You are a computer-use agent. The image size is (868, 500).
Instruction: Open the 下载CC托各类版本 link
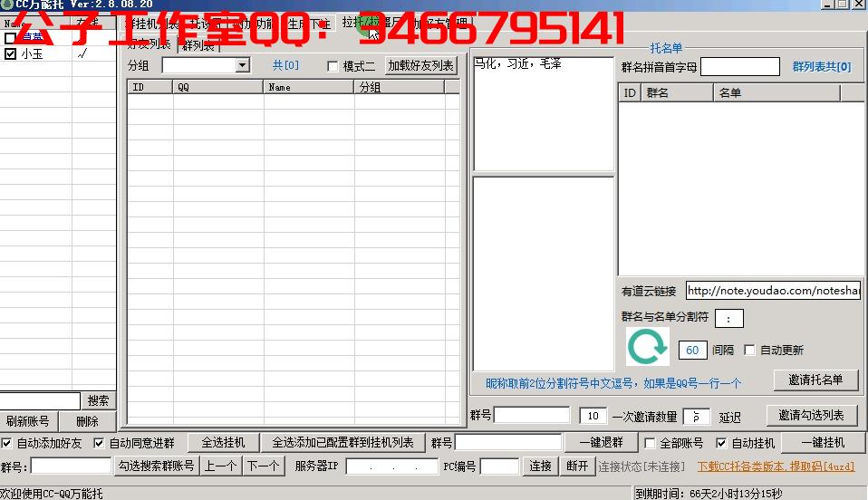(776, 466)
